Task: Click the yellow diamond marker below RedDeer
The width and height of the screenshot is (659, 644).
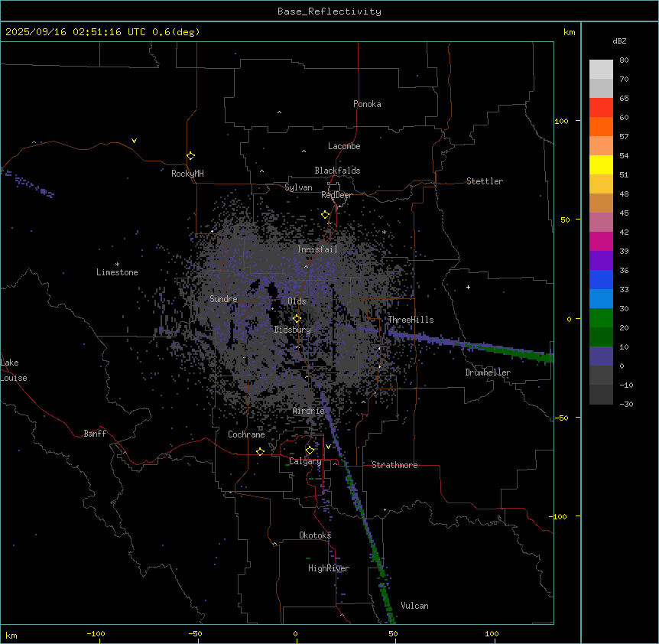Action: pos(326,215)
